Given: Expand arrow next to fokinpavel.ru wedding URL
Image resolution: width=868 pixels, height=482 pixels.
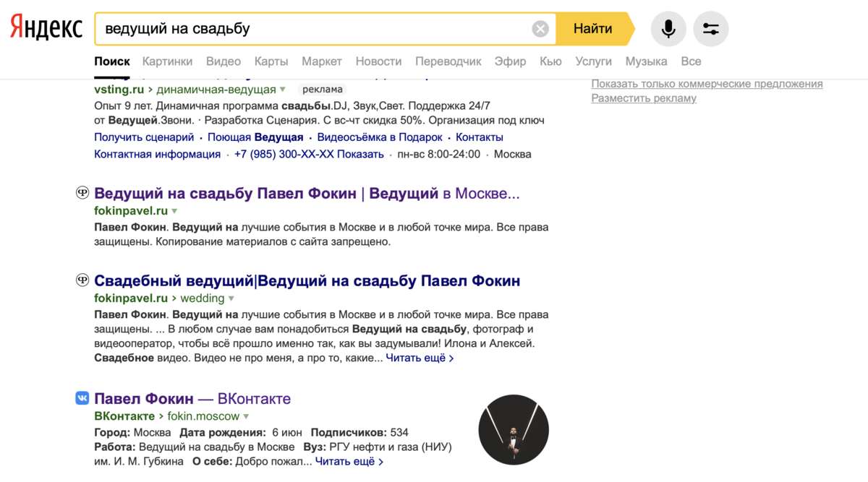Looking at the screenshot, I should 231,298.
